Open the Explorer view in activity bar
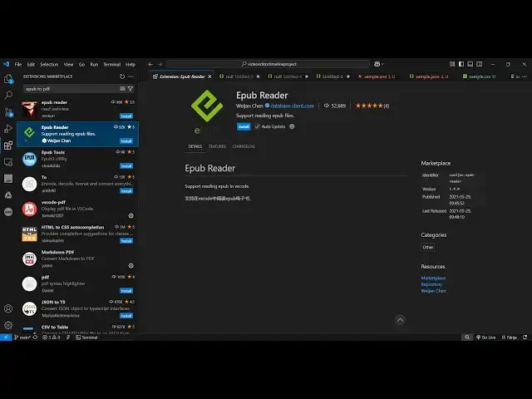This screenshot has width=532, height=399. [8, 79]
